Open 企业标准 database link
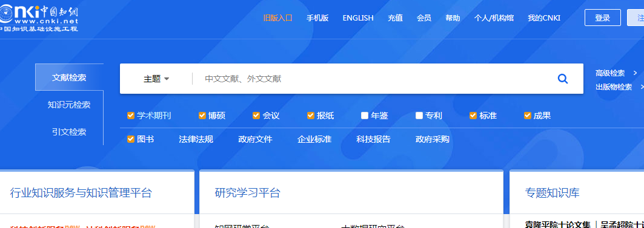 314,140
